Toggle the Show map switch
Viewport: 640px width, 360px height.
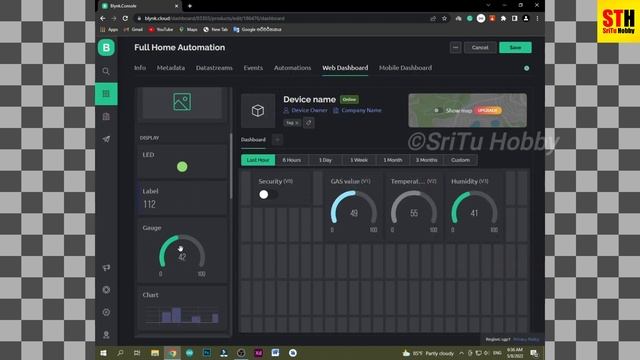coord(438,111)
